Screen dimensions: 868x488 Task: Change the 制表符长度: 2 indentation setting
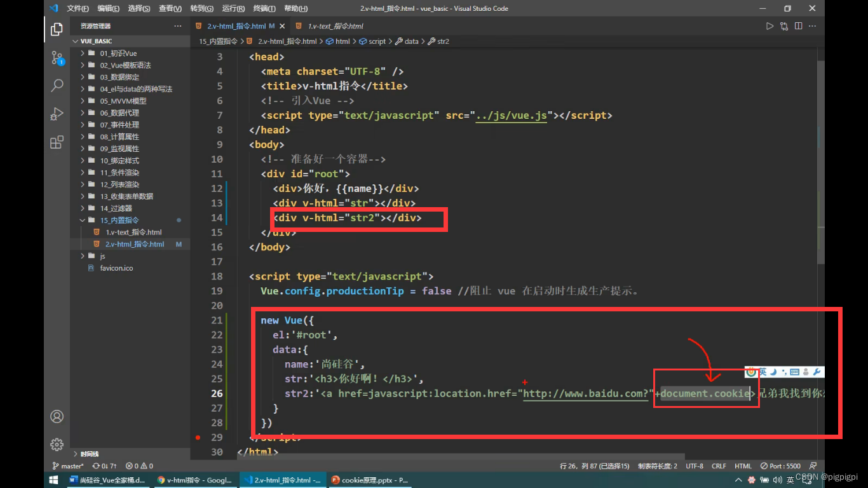(658, 466)
